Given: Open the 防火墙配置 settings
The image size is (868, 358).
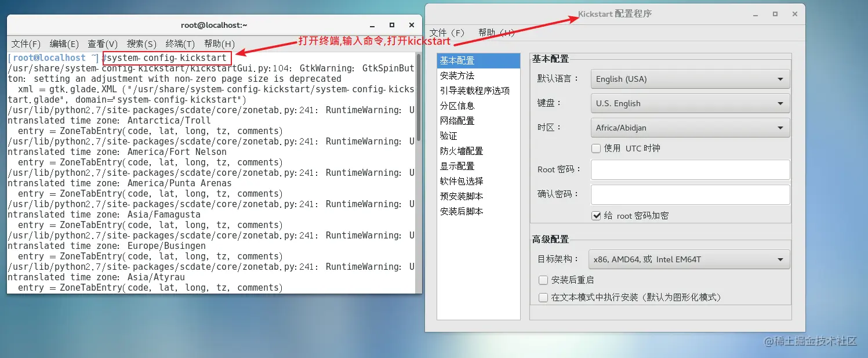Looking at the screenshot, I should coord(462,150).
